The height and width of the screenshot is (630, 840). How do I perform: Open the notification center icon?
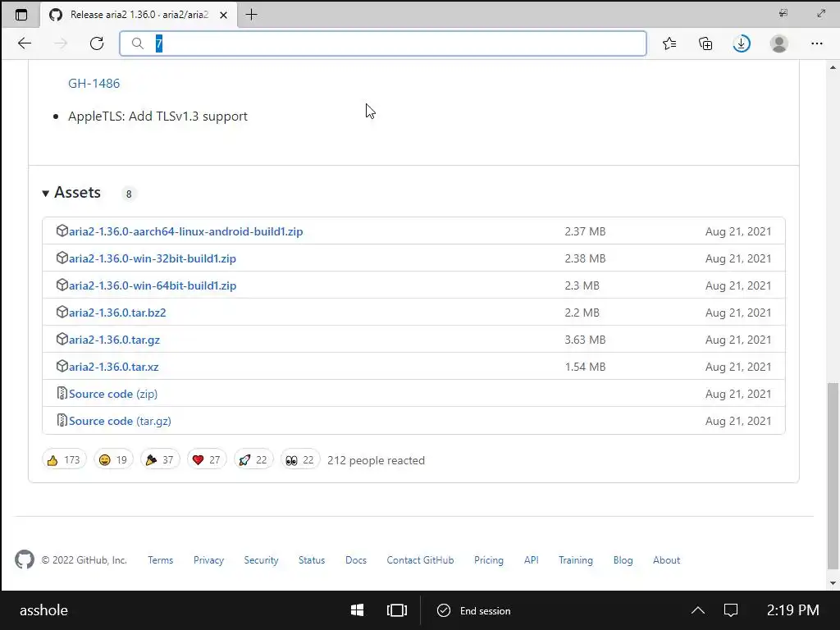731,610
